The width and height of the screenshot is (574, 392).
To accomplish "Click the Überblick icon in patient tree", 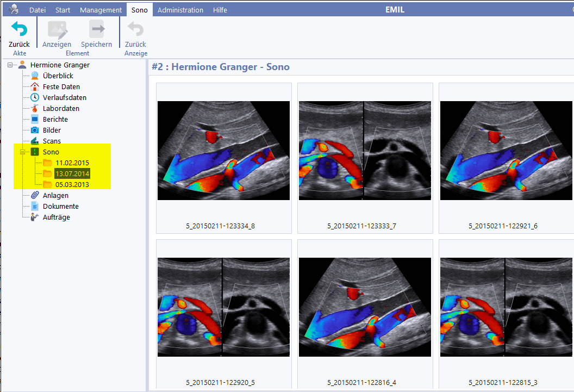I will coord(35,76).
